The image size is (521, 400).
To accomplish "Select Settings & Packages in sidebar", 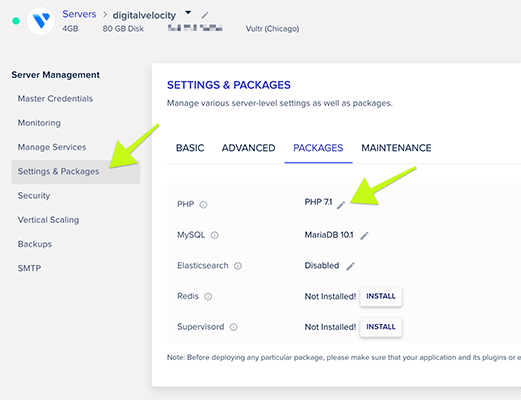I will click(x=76, y=172).
